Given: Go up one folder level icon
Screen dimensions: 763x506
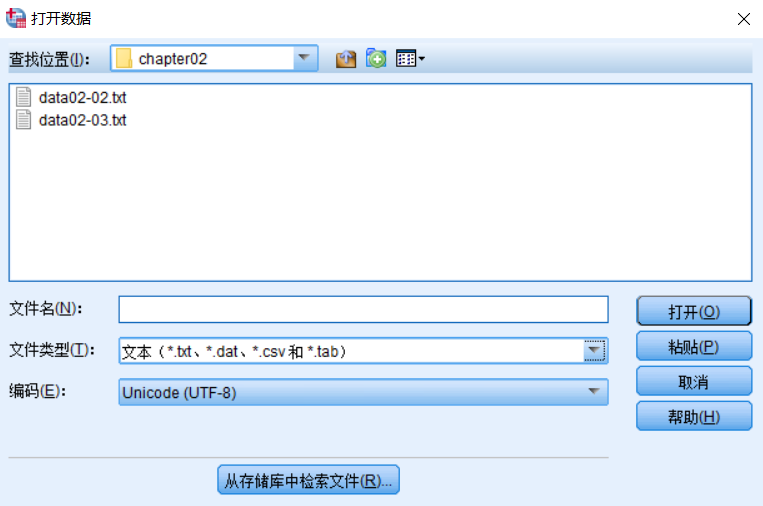Looking at the screenshot, I should [x=346, y=59].
